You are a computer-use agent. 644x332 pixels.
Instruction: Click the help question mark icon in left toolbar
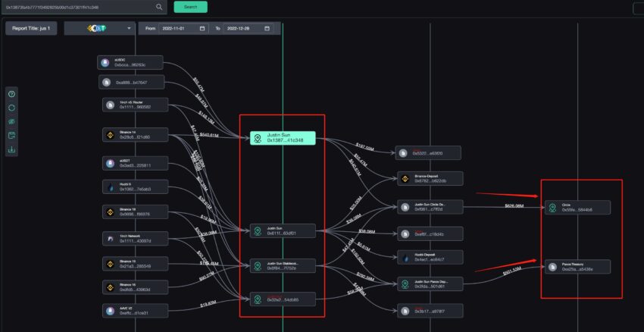[11, 94]
